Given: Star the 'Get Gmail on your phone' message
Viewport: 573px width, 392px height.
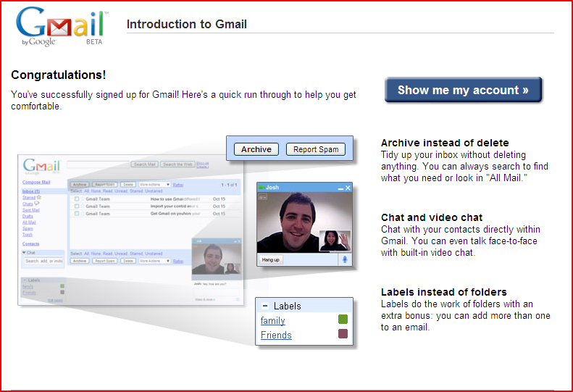Looking at the screenshot, I should click(x=83, y=214).
